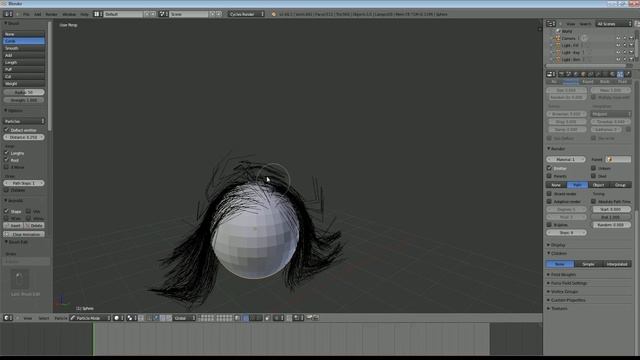Choose Interpolated children type
The width and height of the screenshot is (640, 360).
click(x=617, y=264)
